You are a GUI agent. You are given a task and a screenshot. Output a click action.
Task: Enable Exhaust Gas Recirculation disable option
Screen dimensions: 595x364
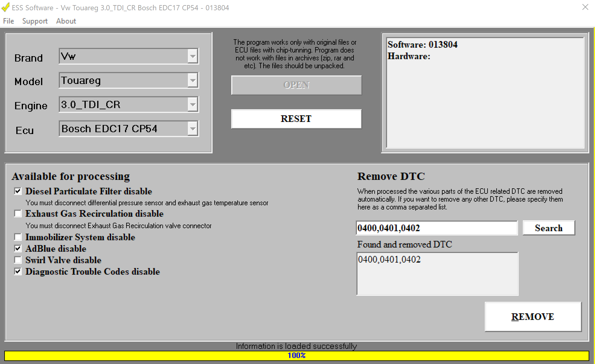18,214
